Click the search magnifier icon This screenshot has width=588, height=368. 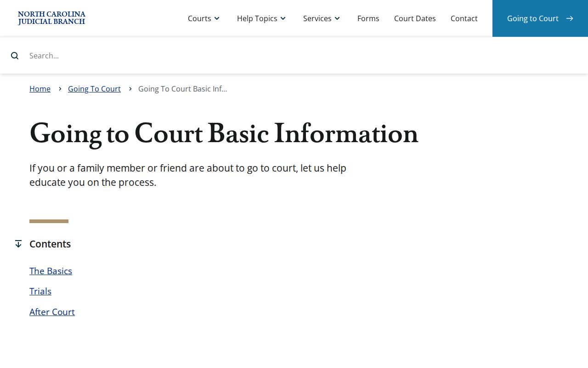[15, 56]
